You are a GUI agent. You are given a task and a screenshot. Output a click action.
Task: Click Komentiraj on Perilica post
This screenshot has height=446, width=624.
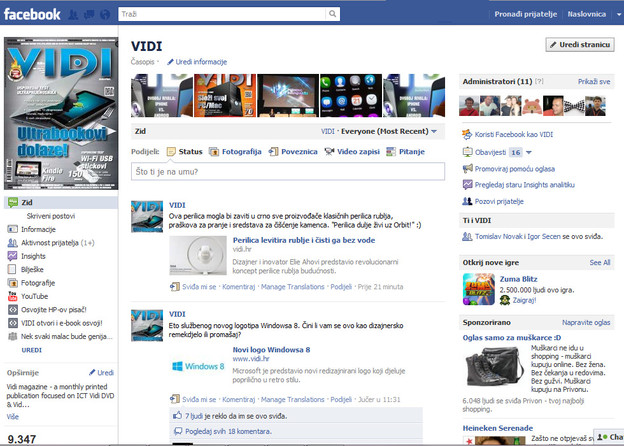pos(238,287)
